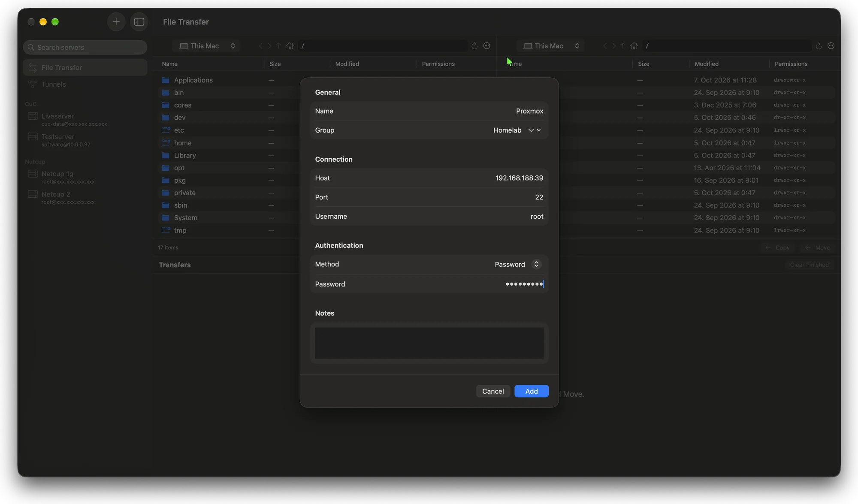
Task: Select Tunnels in the sidebar
Action: pos(85,84)
